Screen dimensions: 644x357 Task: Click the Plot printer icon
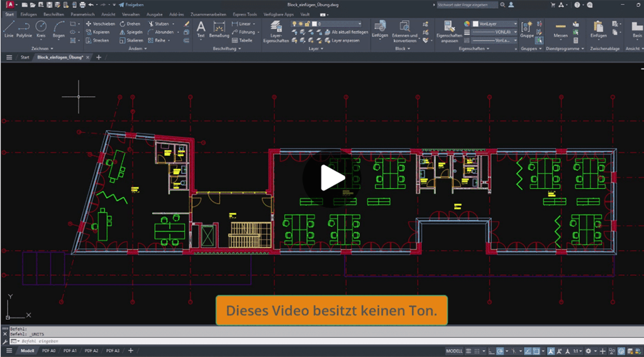[x=82, y=5]
